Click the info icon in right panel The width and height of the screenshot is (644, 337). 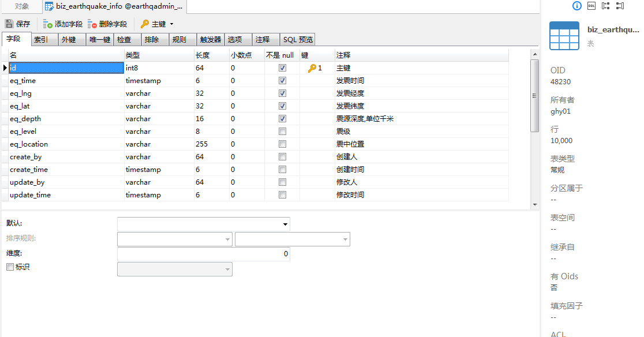pyautogui.click(x=577, y=6)
